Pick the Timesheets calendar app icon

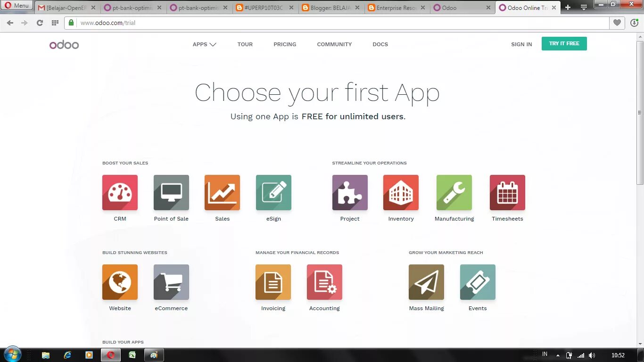click(x=507, y=193)
